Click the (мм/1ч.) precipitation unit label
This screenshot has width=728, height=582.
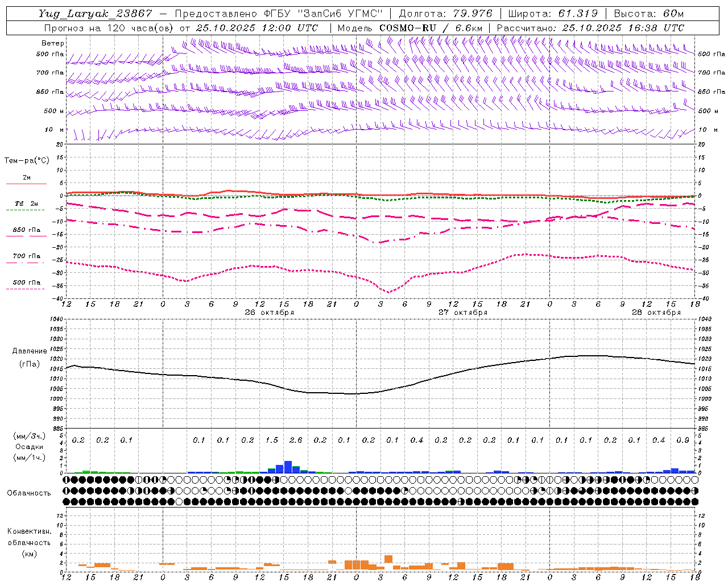29,458
